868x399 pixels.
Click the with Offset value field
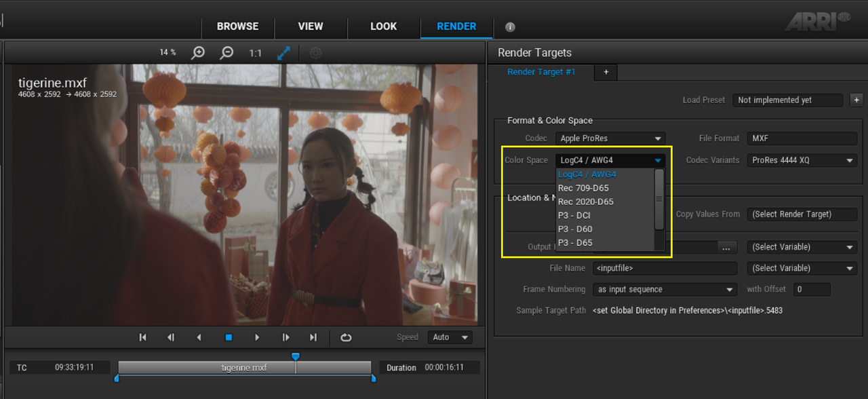(812, 290)
